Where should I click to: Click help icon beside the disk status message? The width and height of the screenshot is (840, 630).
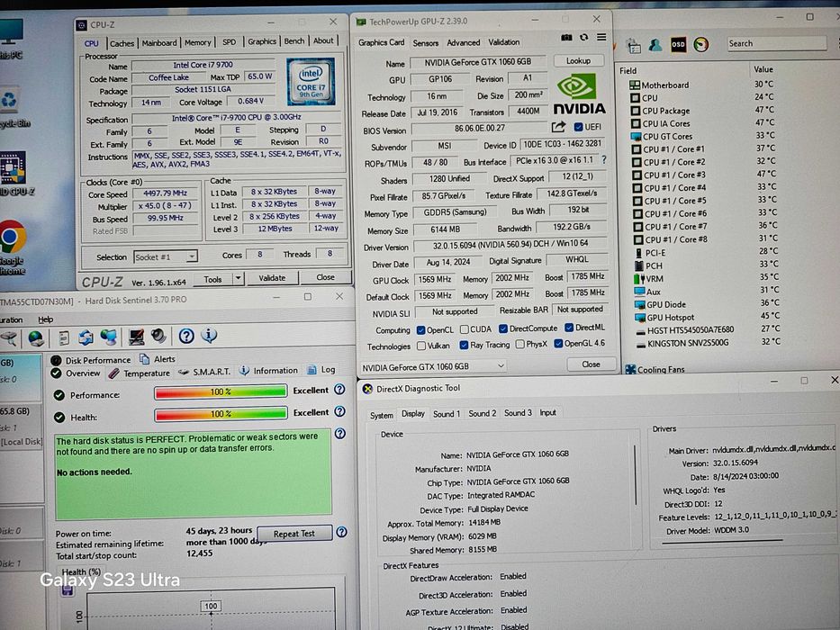click(340, 434)
